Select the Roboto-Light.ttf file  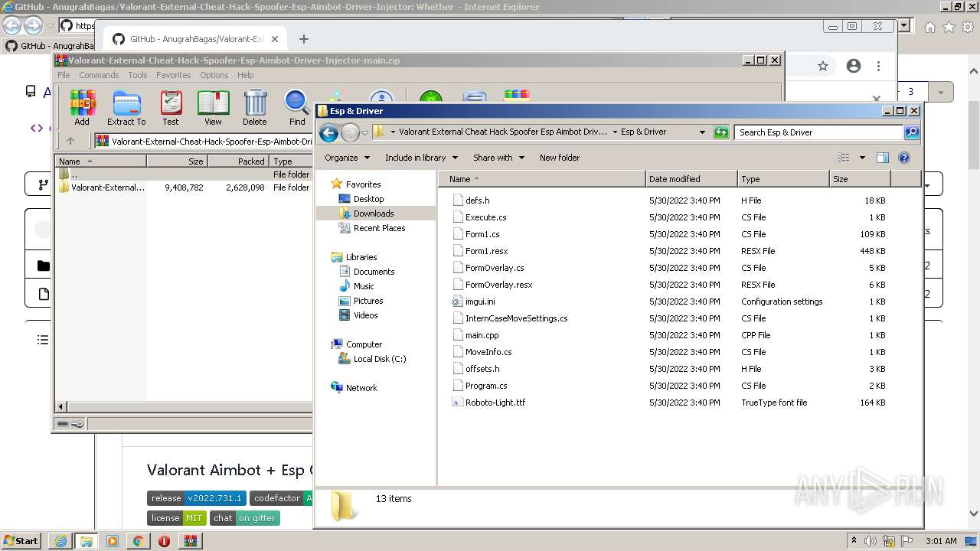tap(495, 403)
